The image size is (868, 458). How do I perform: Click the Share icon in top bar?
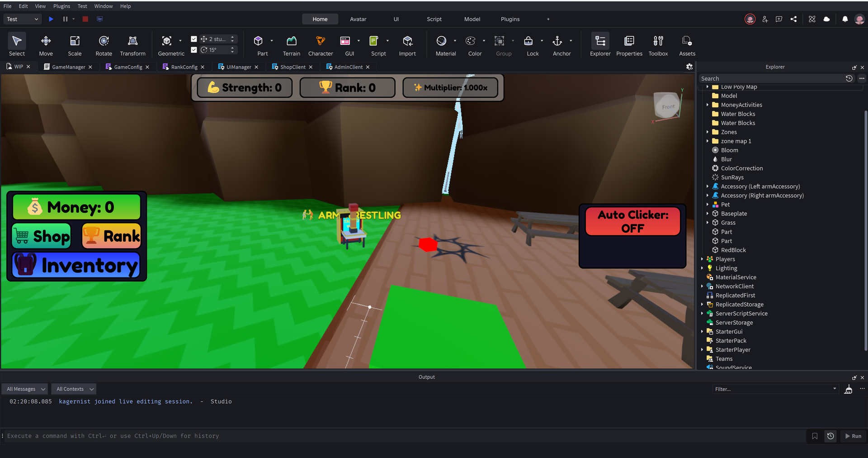coord(793,19)
